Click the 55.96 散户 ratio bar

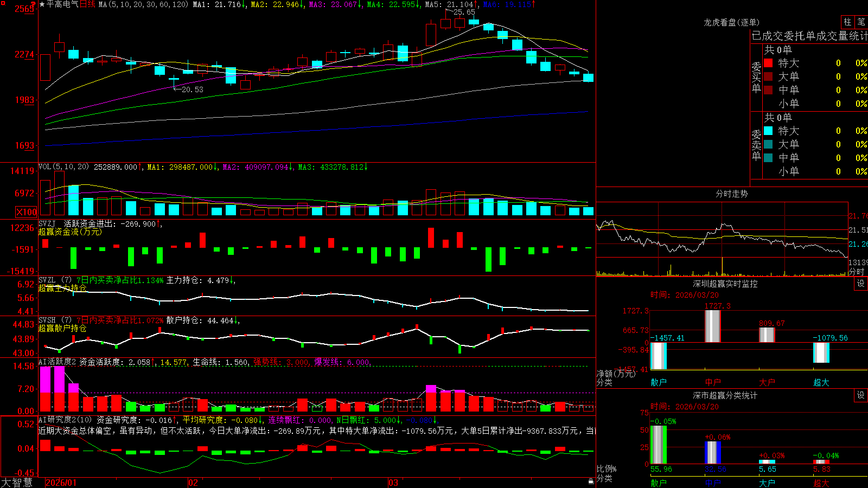[659, 445]
